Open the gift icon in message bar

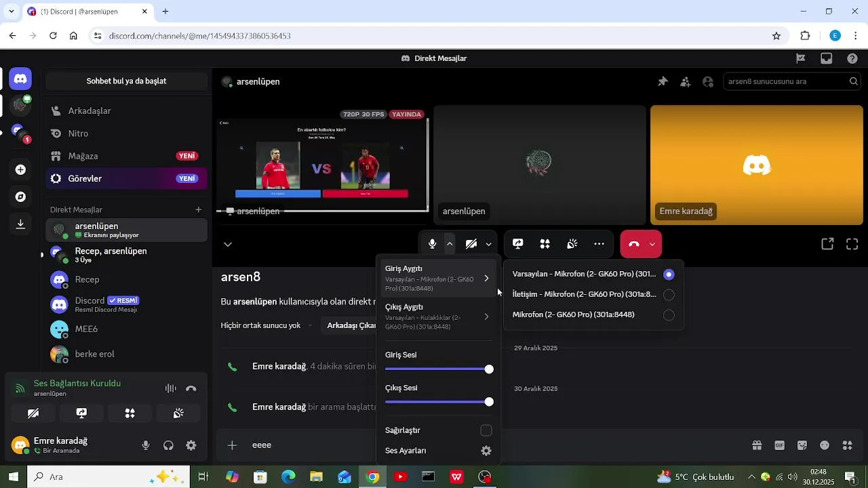(x=757, y=445)
